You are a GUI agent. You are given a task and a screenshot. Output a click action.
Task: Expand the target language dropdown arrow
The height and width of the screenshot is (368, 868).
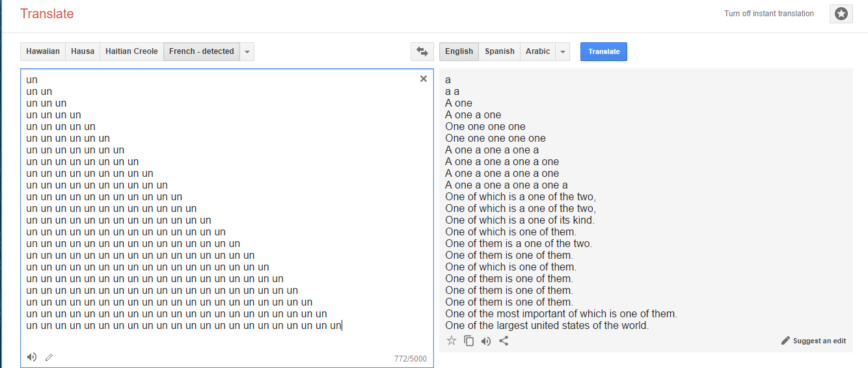click(563, 51)
